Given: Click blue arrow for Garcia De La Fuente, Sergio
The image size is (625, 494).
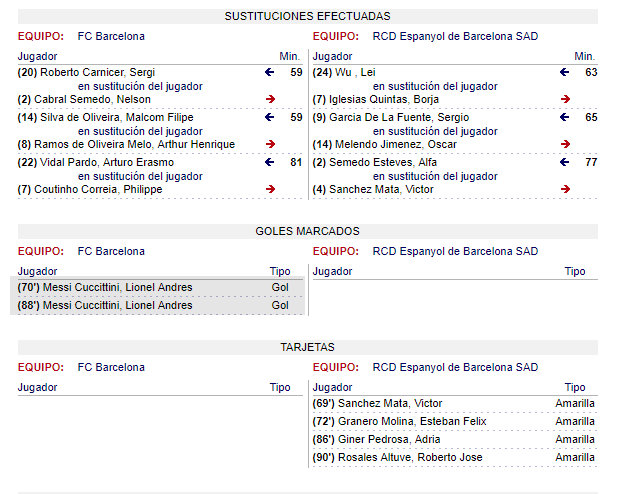Looking at the screenshot, I should [x=564, y=117].
